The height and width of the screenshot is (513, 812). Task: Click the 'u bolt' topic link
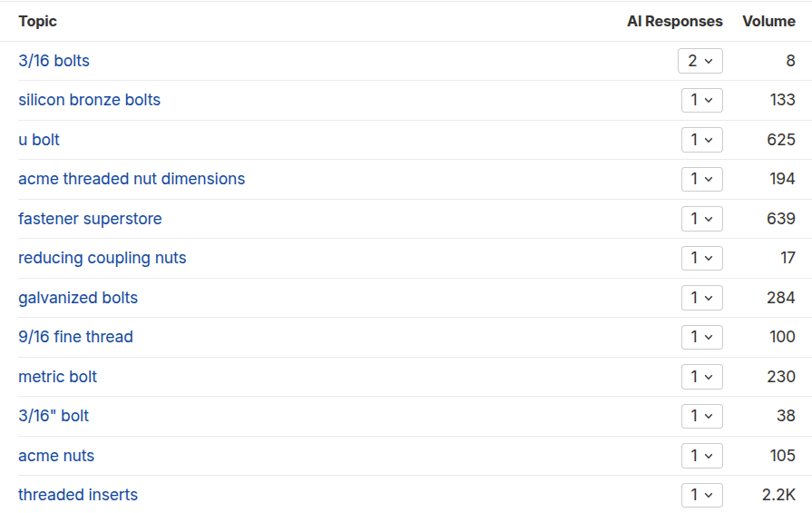click(39, 140)
